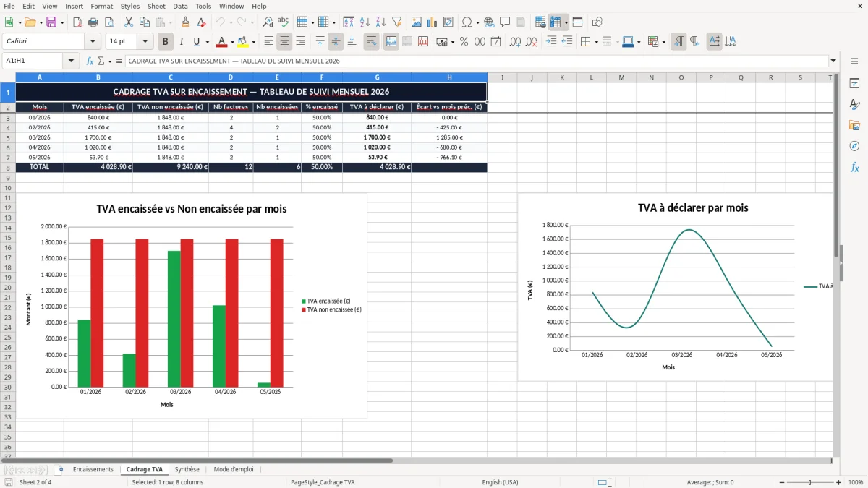The height and width of the screenshot is (488, 868).
Task: Expand the font size dropdown
Action: [x=145, y=42]
